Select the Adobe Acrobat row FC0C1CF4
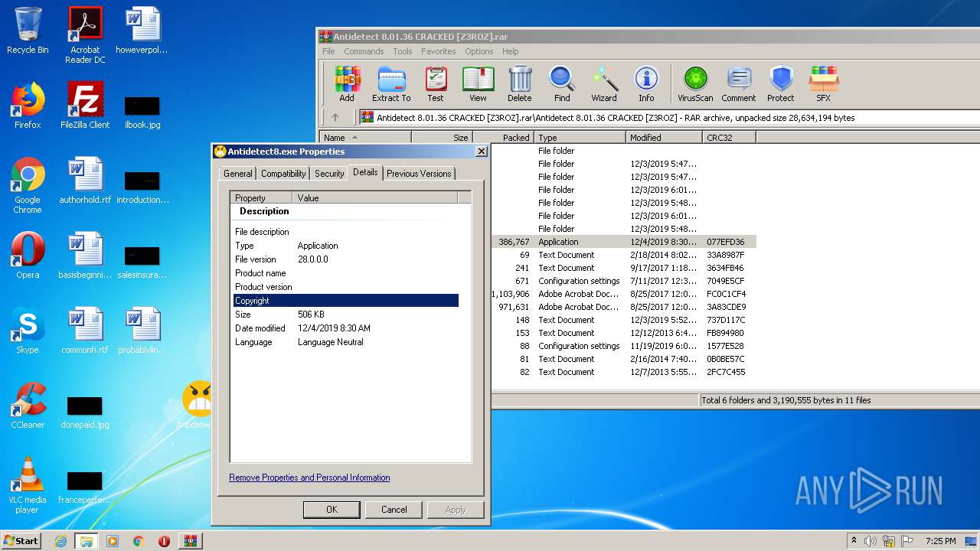980x551 pixels. point(623,294)
